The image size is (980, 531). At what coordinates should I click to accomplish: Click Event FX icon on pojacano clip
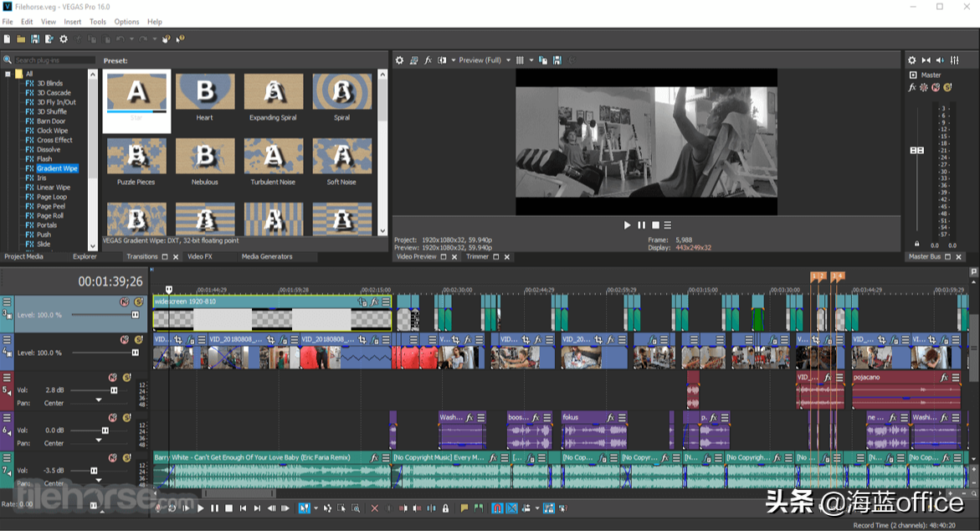(944, 378)
